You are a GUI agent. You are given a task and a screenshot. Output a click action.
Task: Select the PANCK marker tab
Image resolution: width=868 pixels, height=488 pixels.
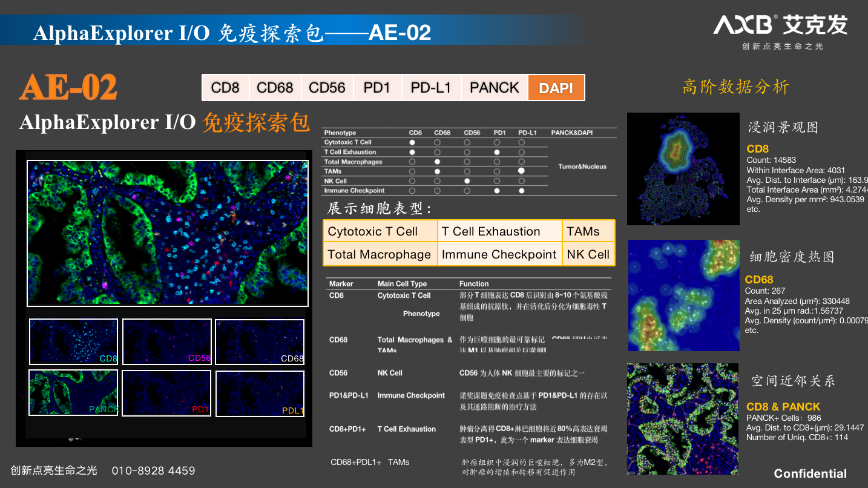(495, 88)
